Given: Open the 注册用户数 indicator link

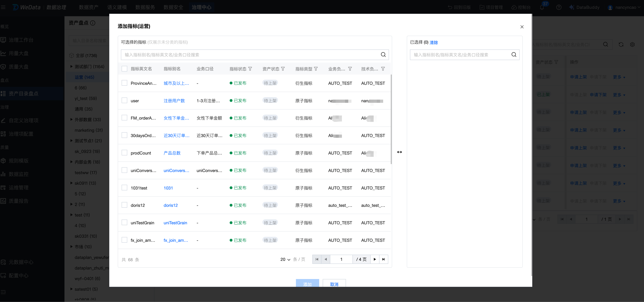Looking at the screenshot, I should click(174, 101).
